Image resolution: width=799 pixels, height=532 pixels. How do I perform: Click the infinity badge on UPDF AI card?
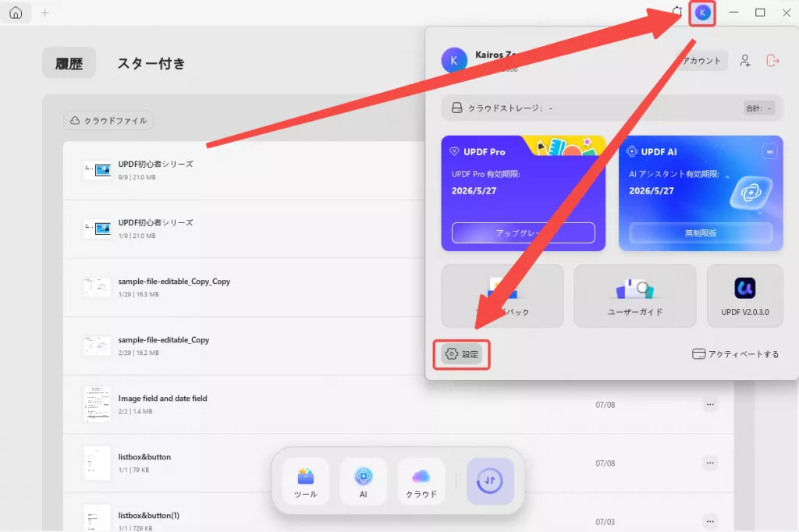[769, 152]
